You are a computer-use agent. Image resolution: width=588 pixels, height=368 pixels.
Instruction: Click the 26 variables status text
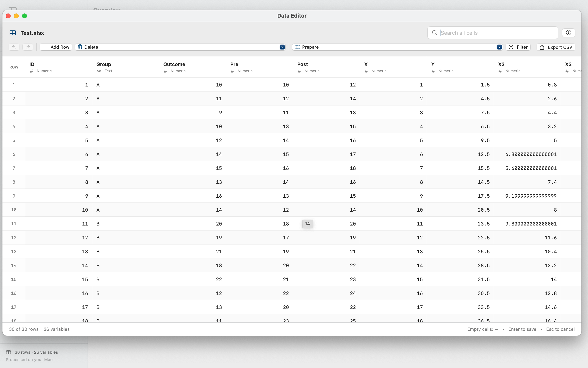[57, 329]
